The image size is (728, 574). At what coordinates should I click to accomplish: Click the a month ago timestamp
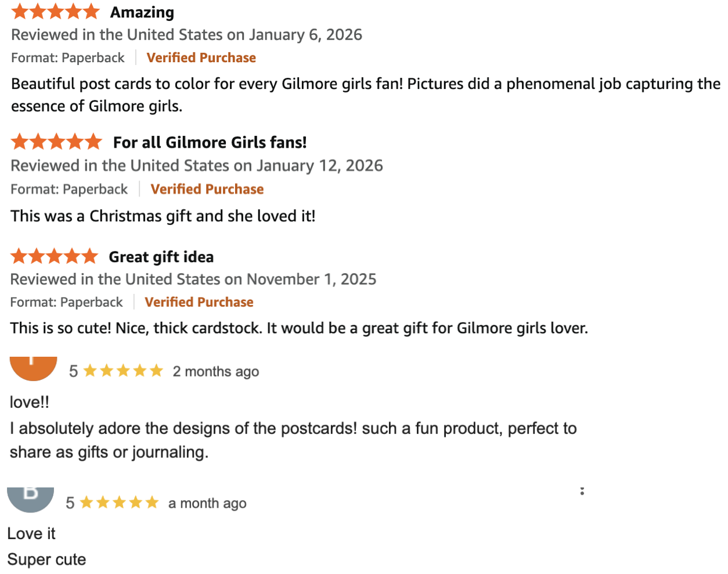[207, 503]
